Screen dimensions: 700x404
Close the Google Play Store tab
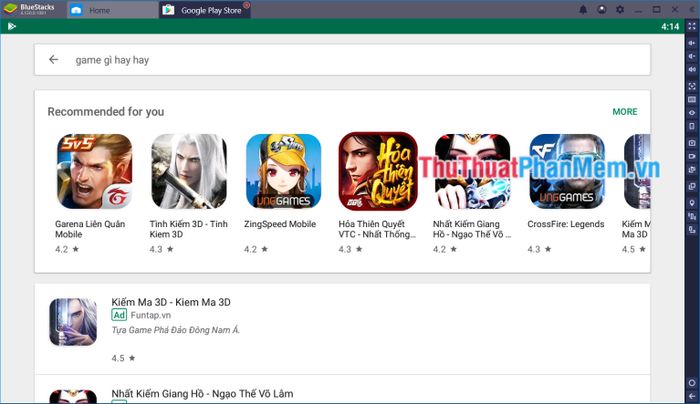246,5
